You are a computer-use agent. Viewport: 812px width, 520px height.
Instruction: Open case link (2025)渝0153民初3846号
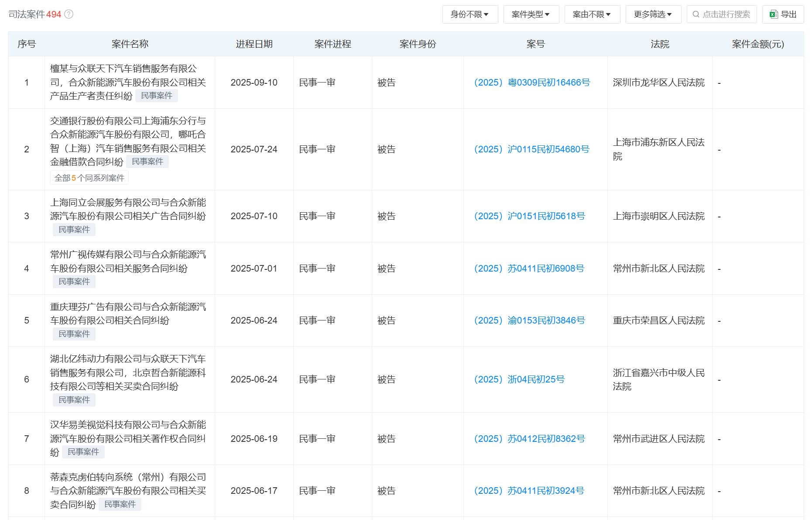pos(529,320)
